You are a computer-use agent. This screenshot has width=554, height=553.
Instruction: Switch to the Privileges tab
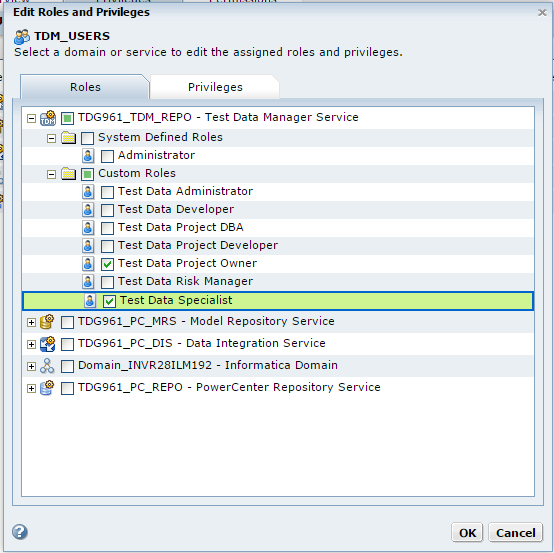215,87
